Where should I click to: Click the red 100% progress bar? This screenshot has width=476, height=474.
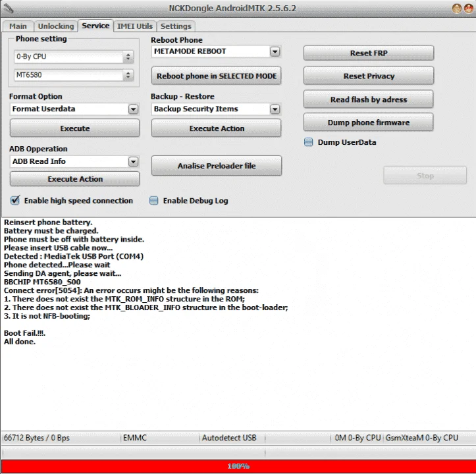[238, 466]
